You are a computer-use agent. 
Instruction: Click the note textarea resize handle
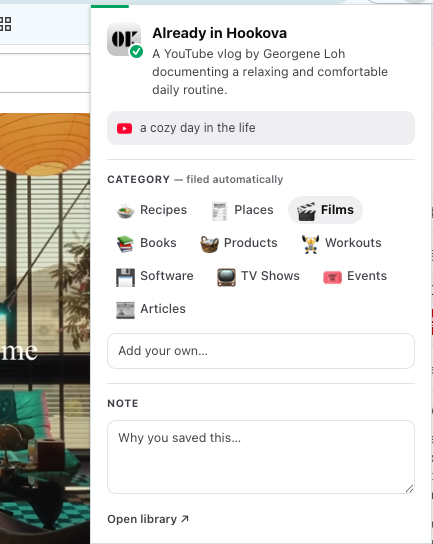[409, 488]
